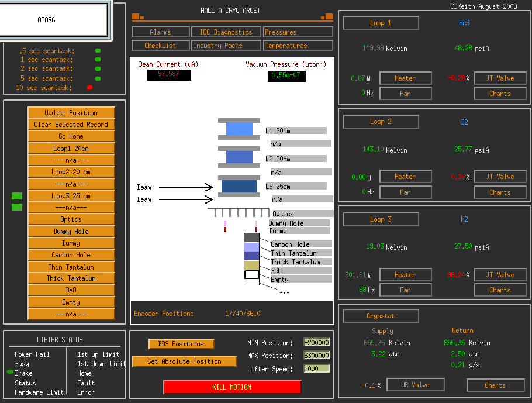Open Loop 3 Heater controls
This screenshot has width=532, height=403.
406,275
